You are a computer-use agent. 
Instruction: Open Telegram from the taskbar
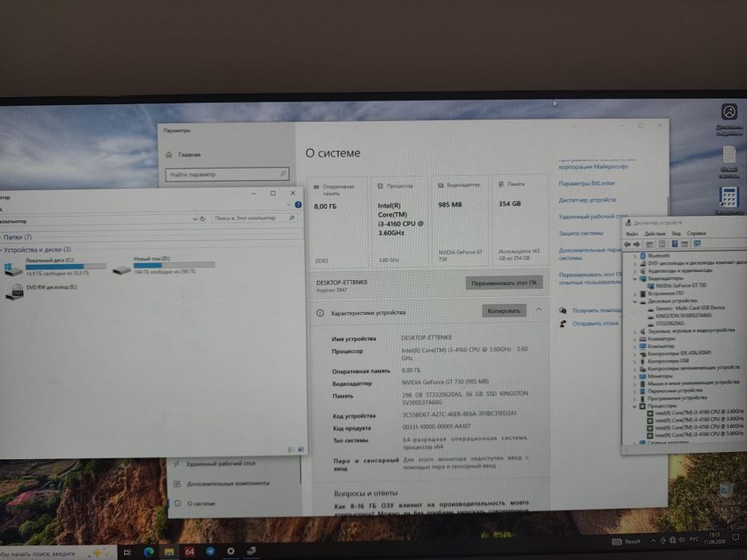click(x=210, y=551)
